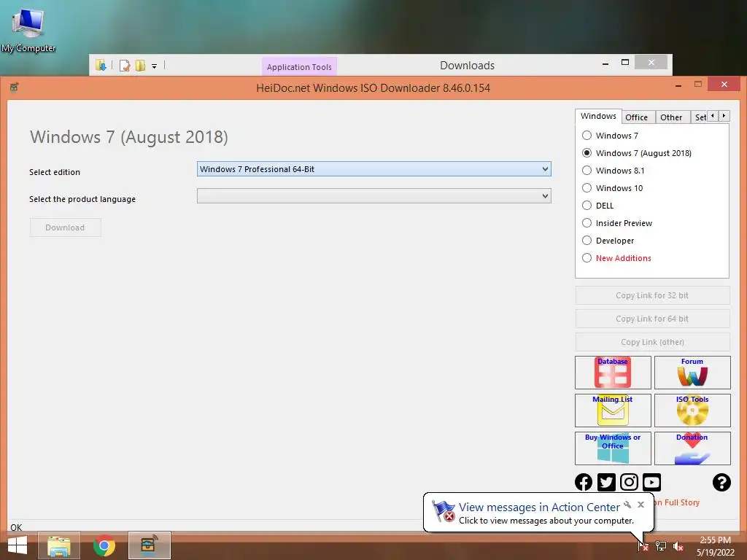Select the ISO Downloader taskbar icon
The image size is (747, 560).
(x=150, y=545)
